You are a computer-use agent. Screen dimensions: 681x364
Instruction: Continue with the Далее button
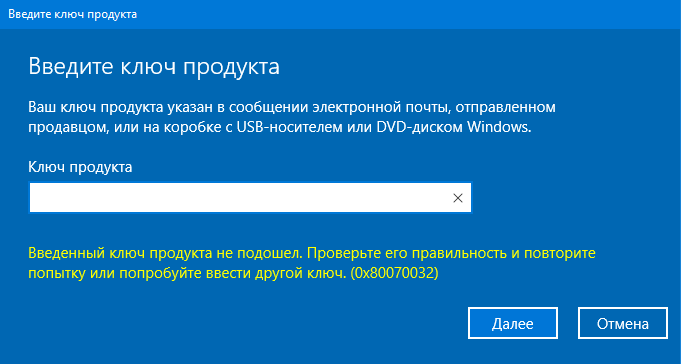pos(512,323)
